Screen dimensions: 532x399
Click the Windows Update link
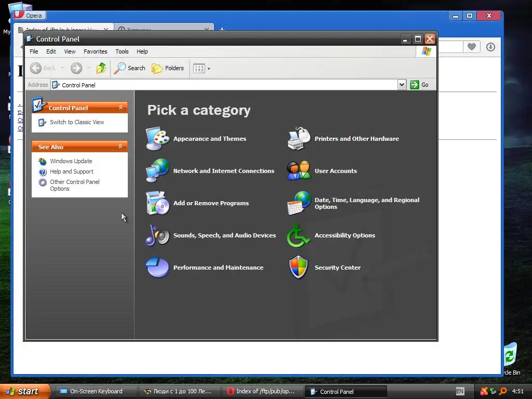[x=71, y=161]
